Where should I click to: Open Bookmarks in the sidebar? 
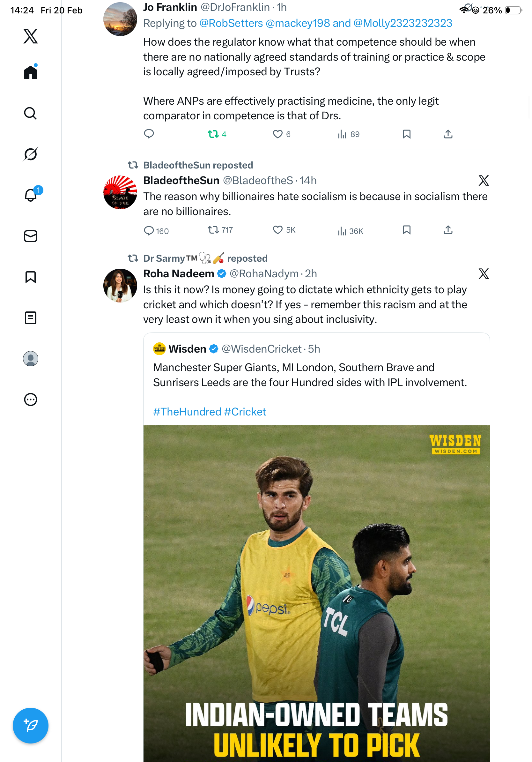(31, 277)
